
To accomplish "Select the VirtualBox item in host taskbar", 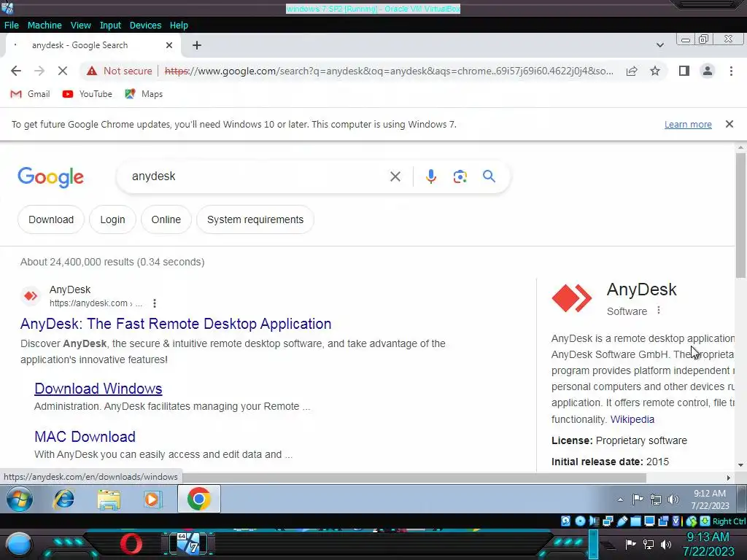I will pos(189,543).
